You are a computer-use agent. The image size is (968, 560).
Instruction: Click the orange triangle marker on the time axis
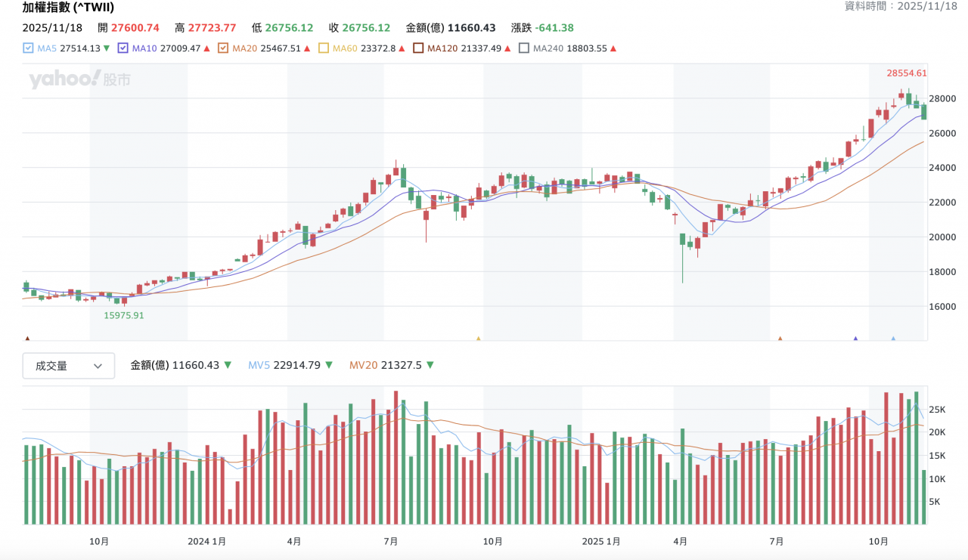780,339
